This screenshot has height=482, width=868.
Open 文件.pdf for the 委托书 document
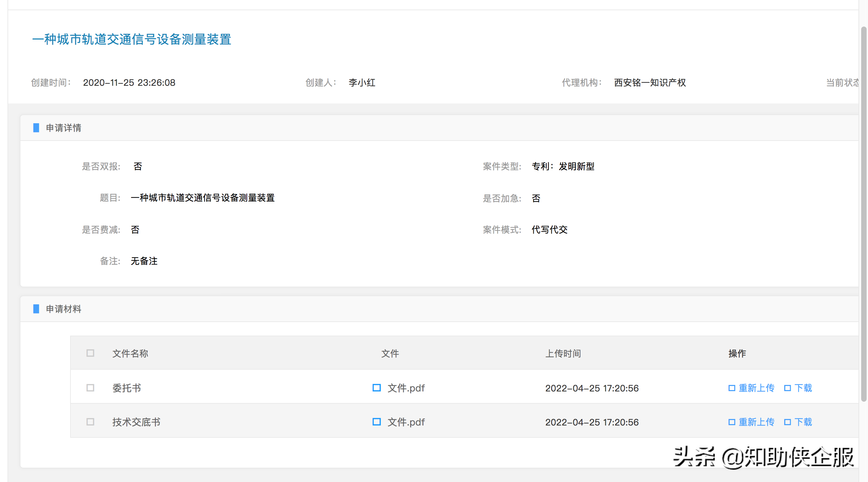[406, 388]
